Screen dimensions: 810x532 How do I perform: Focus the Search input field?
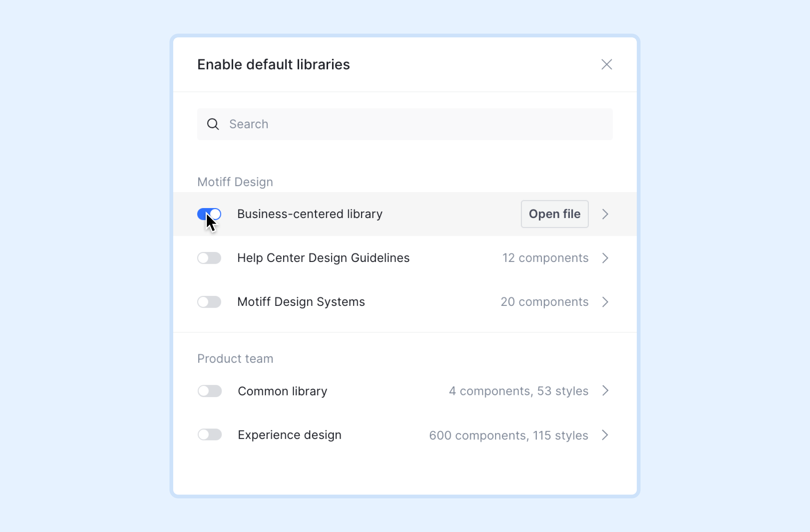[x=405, y=124]
